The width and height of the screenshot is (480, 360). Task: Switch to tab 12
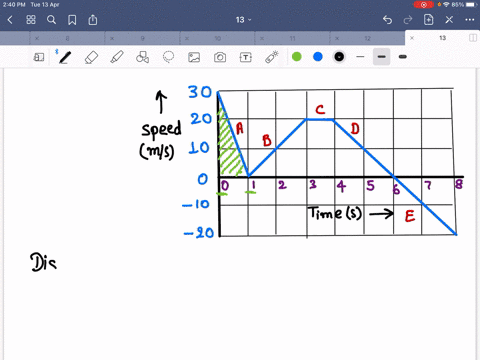click(367, 38)
